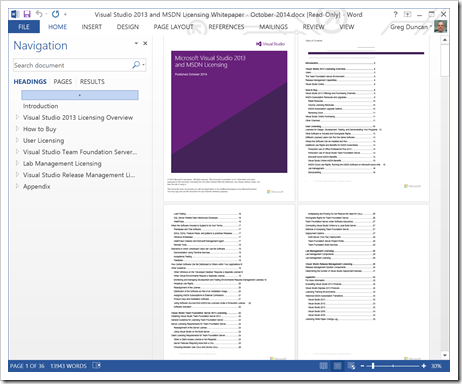Click the user profile photo

tap(440, 26)
